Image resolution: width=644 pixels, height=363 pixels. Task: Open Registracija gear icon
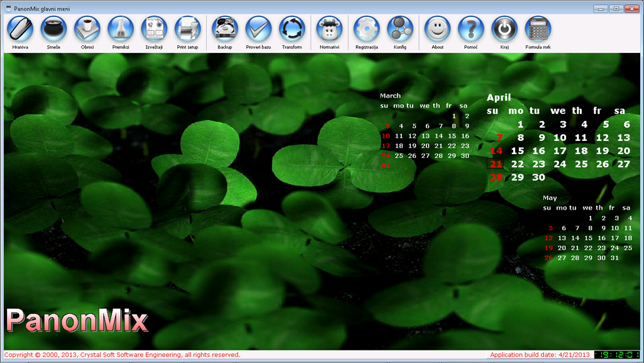(367, 29)
